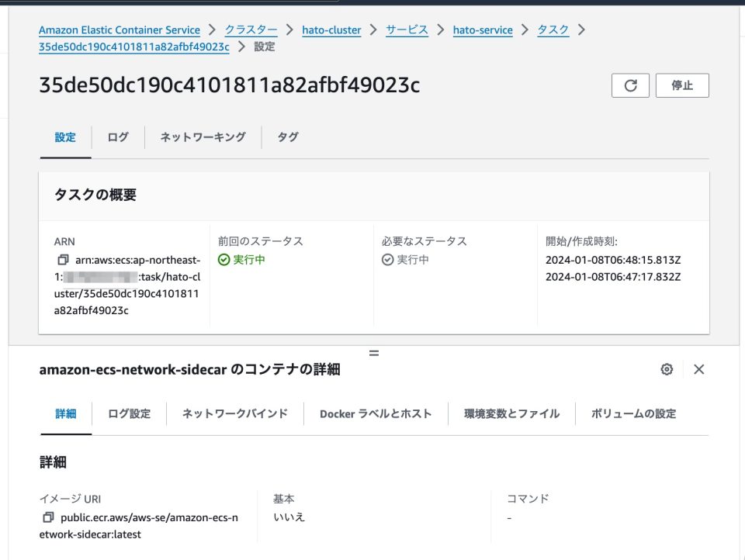Image resolution: width=745 pixels, height=560 pixels.
Task: Open the ネットワーキング tab
Action: click(x=202, y=137)
